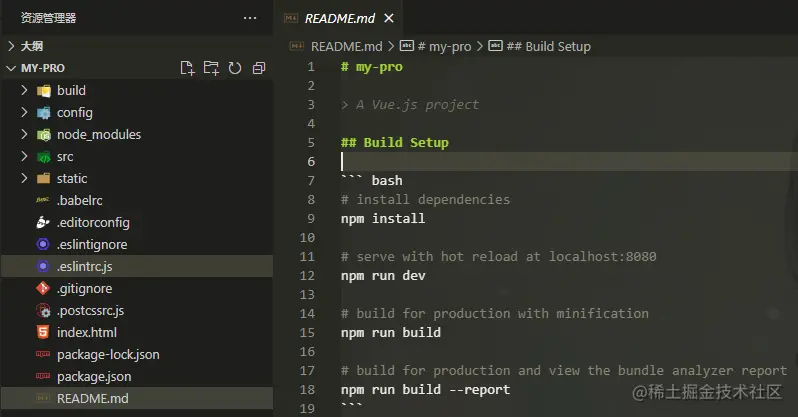Click the '## Build Setup' breadcrumb segment
Screen dimensions: 798x417
(549, 46)
